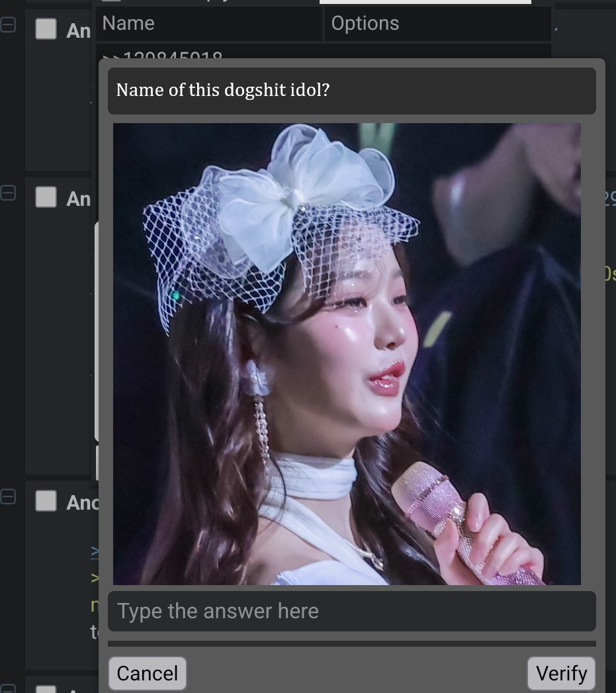Hide the partially visible bottom post
The width and height of the screenshot is (616, 693).
(8, 688)
